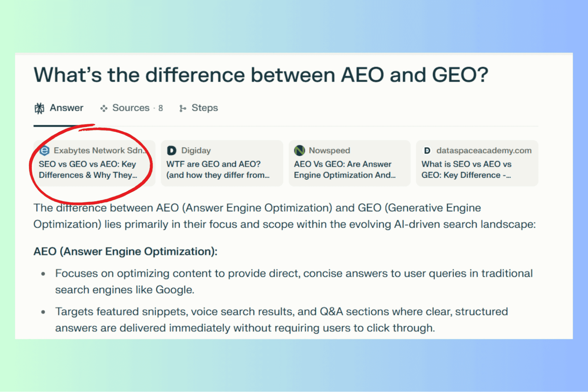Open 'WTF are GEO and AEO?' article title
Screen dimensions: 588x392
point(217,170)
